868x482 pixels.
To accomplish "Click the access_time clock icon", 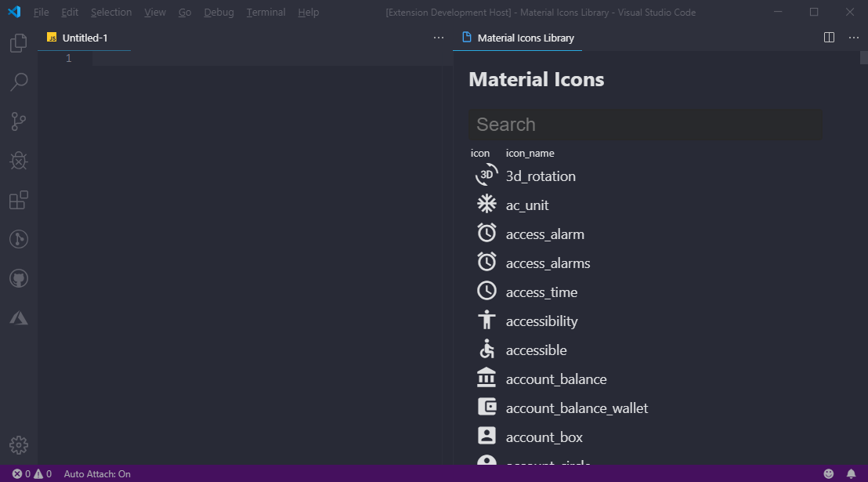I will pyautogui.click(x=486, y=291).
